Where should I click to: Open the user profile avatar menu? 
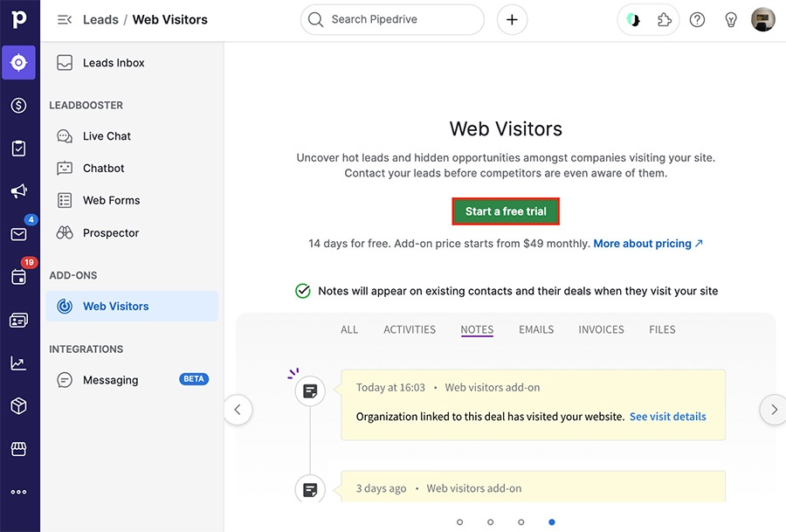tap(763, 19)
